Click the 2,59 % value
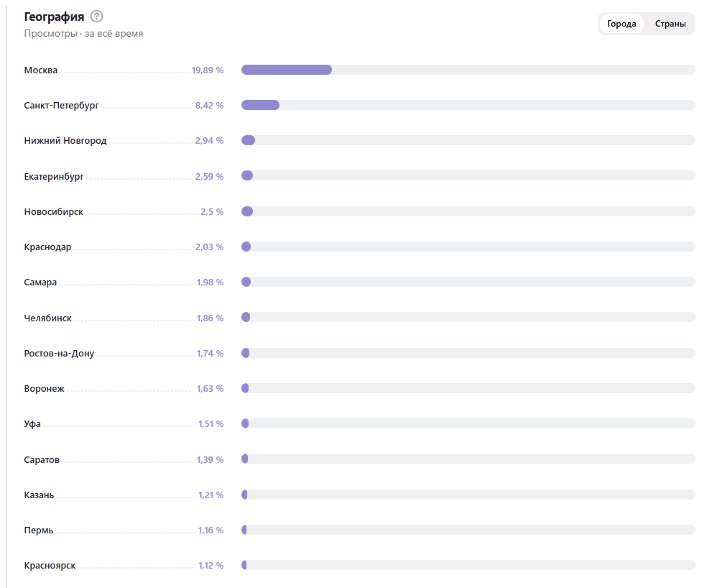 (x=209, y=176)
